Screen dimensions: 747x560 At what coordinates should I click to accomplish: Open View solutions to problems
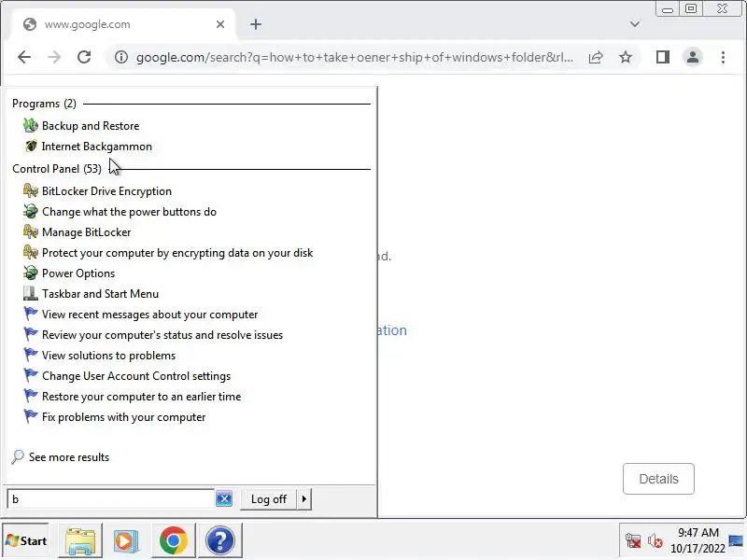tap(108, 355)
